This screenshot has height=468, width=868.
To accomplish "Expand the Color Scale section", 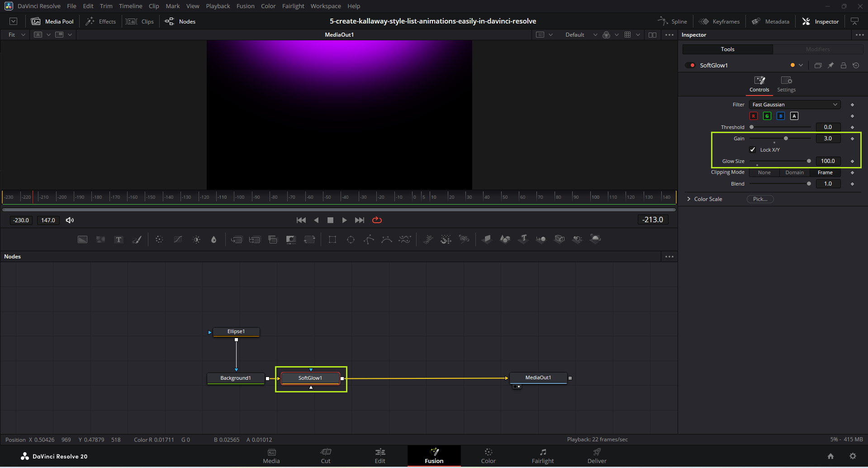I will (x=689, y=199).
